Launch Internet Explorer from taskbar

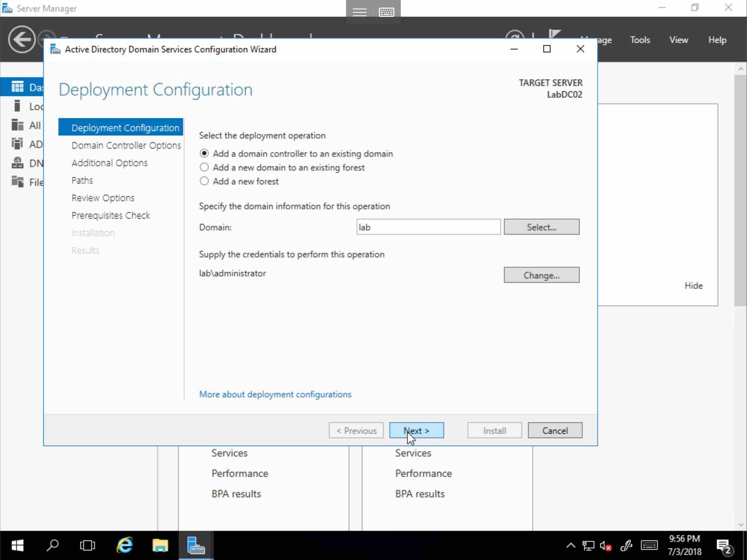click(x=124, y=545)
